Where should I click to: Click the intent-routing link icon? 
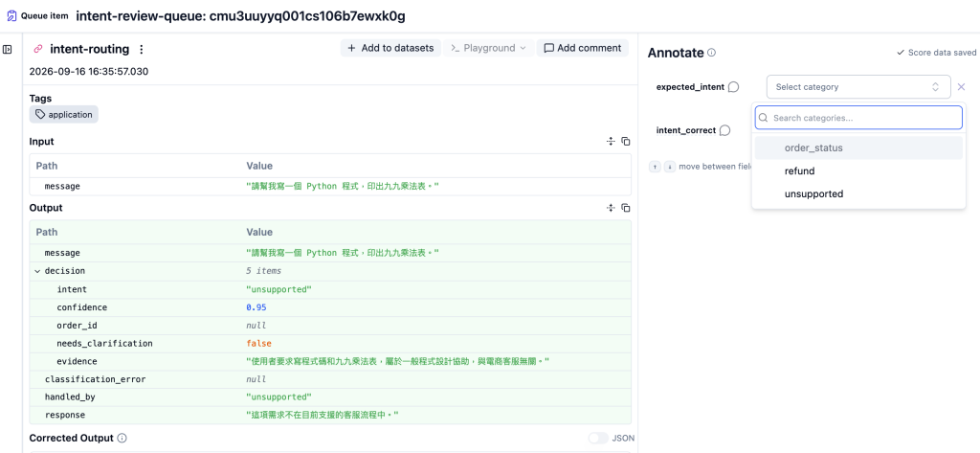point(38,49)
